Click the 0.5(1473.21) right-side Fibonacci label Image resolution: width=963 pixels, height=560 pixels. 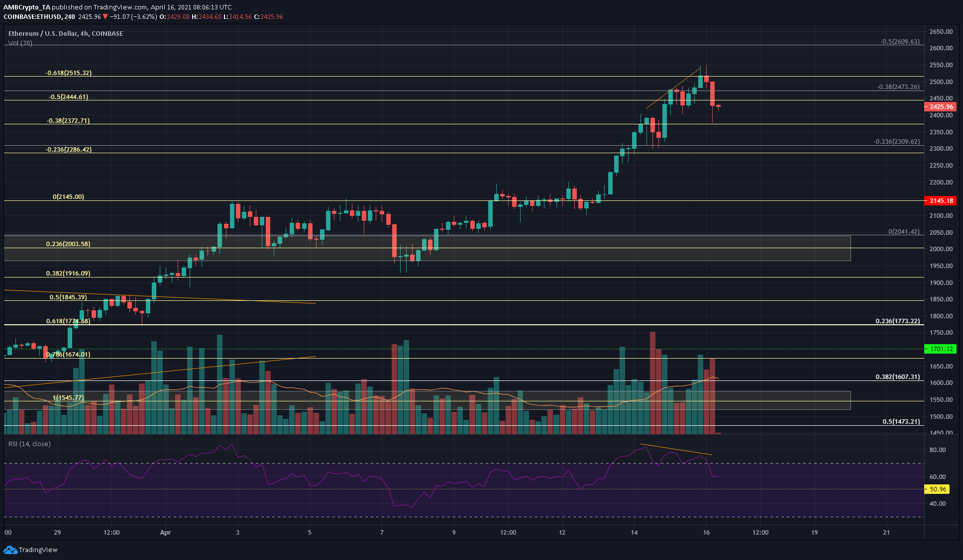pyautogui.click(x=901, y=422)
